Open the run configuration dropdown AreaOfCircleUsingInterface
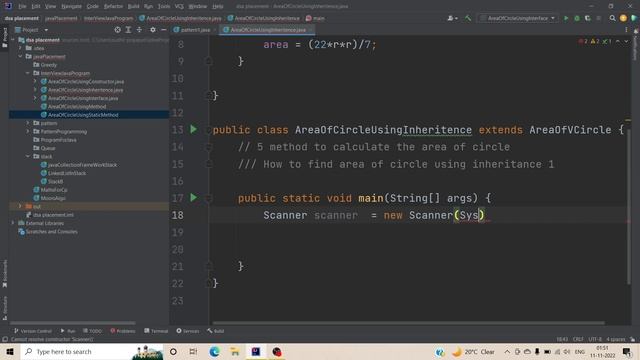 [x=519, y=18]
